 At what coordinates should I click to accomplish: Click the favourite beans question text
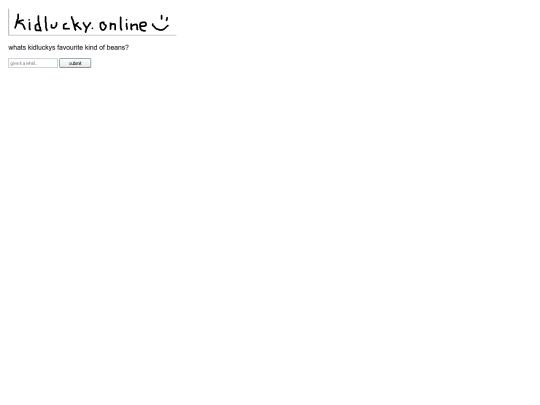click(69, 48)
